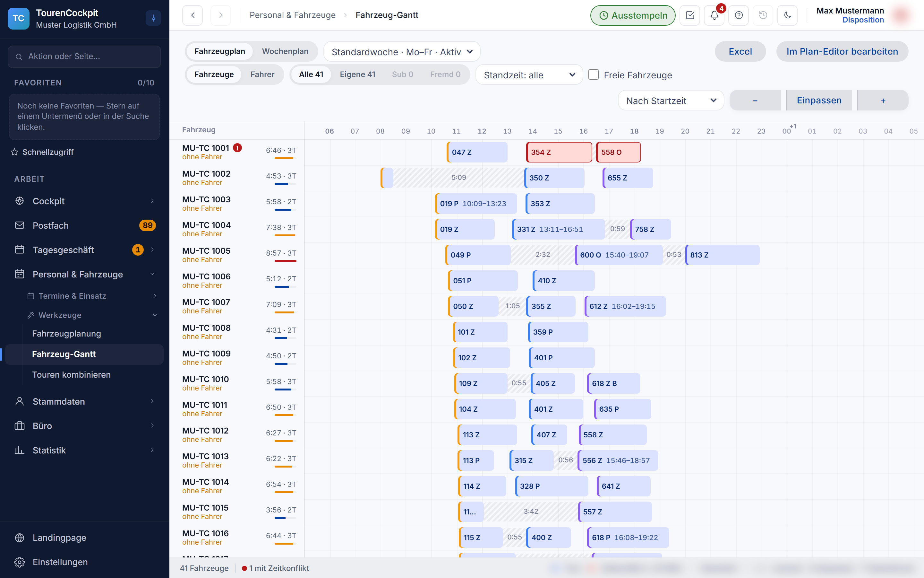Expand Termine & Einsatz submenu

[92, 296]
